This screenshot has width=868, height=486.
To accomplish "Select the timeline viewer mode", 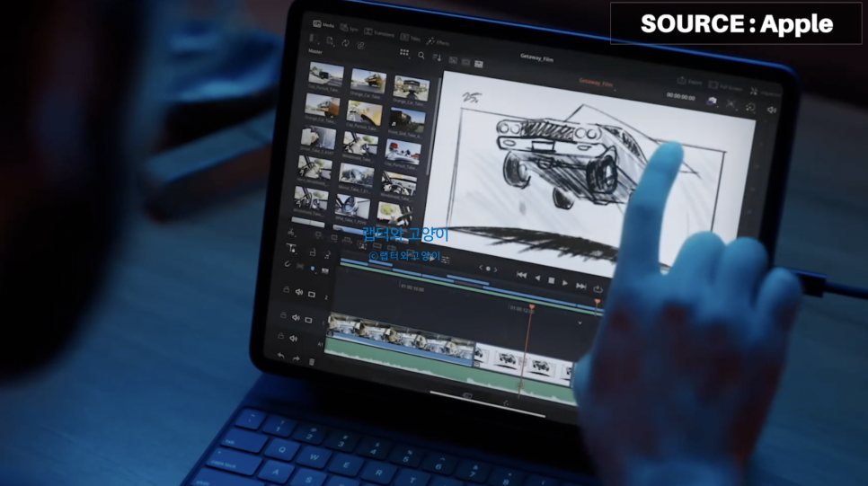I will point(479,64).
